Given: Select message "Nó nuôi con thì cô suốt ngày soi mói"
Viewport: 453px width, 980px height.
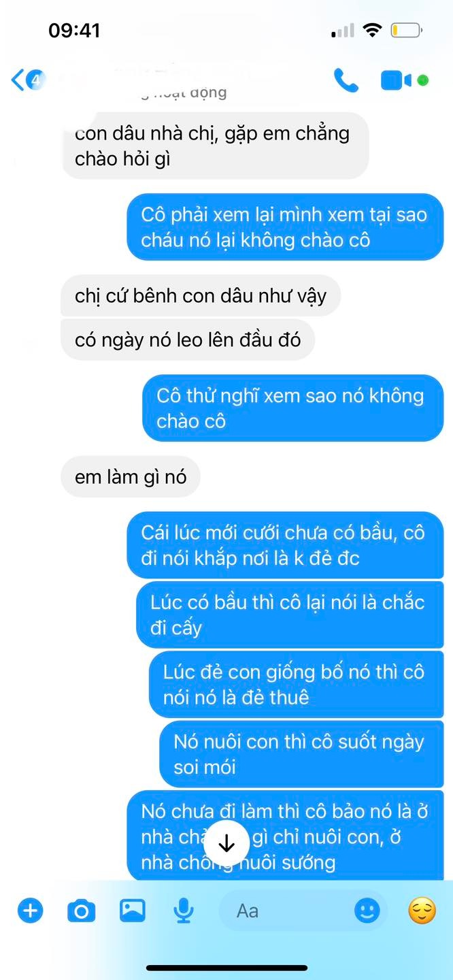Looking at the screenshot, I should 301,753.
